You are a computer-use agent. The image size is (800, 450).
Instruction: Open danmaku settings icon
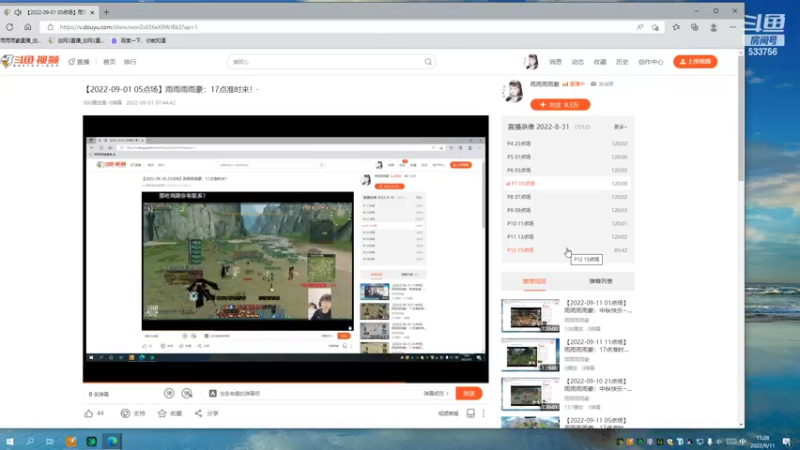pos(187,393)
